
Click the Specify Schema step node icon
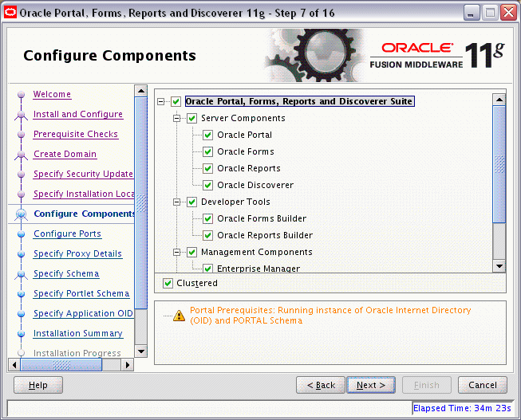[22, 274]
